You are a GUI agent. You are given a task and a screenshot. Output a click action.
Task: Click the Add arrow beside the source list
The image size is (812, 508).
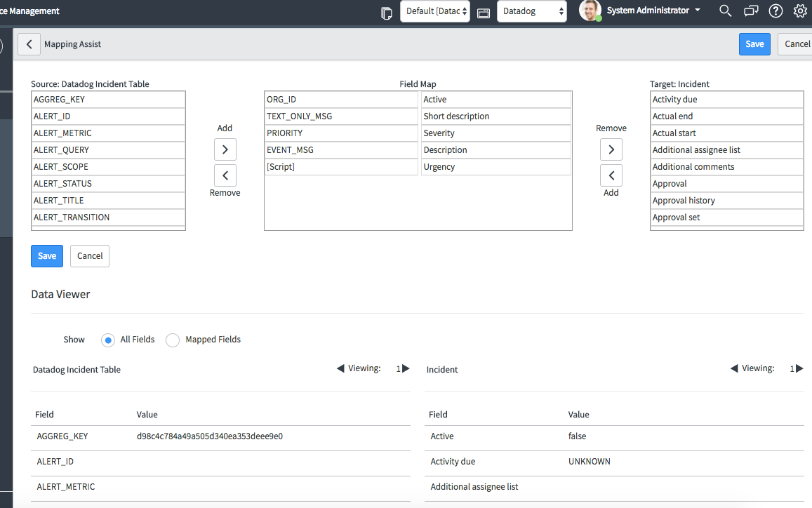225,149
